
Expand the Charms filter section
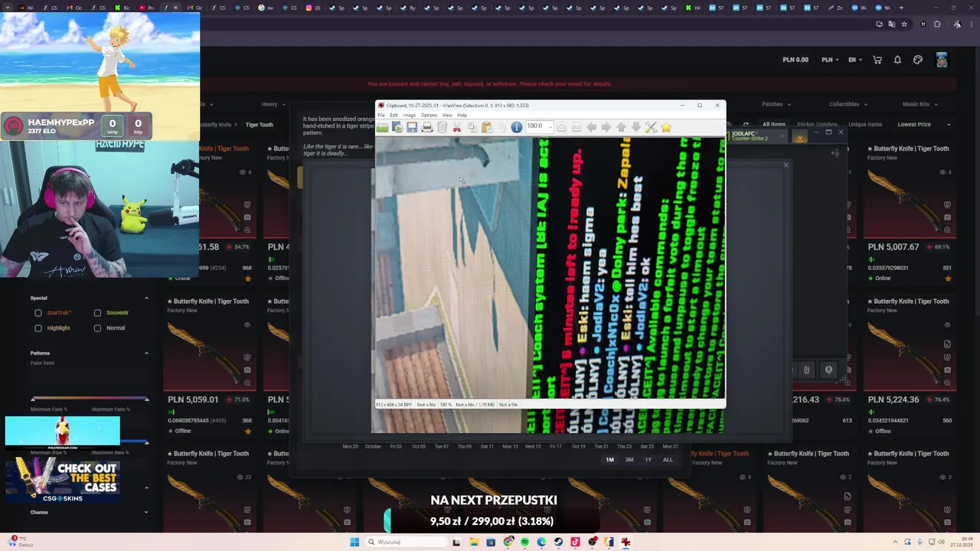146,513
